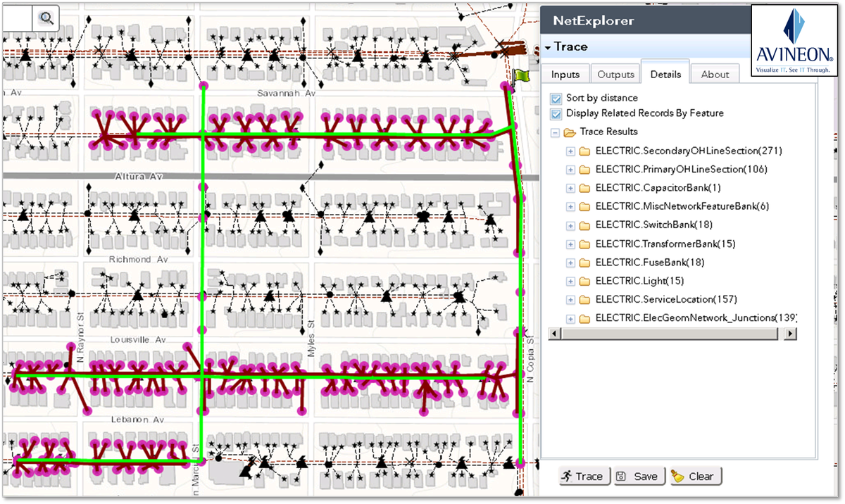Expand ELECTRIC.PrimaryOHLineSection node

[570, 170]
